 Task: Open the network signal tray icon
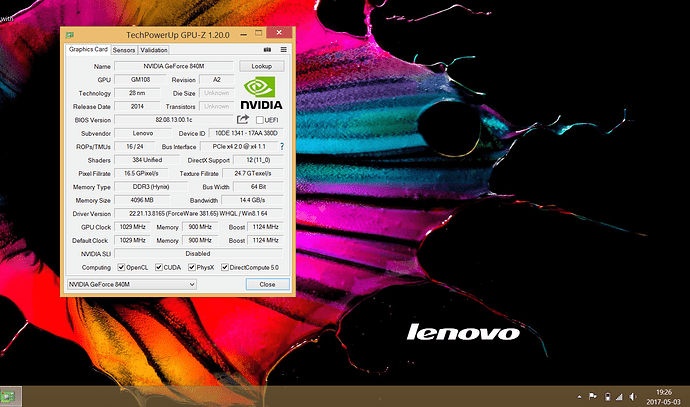pos(619,397)
